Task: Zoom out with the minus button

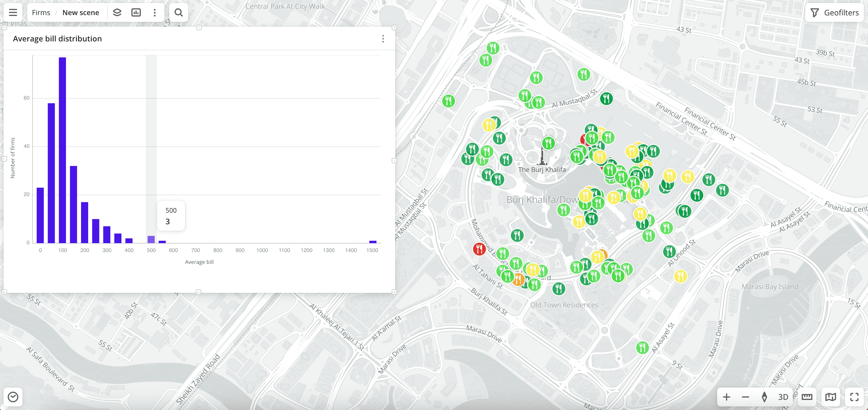Action: (745, 397)
